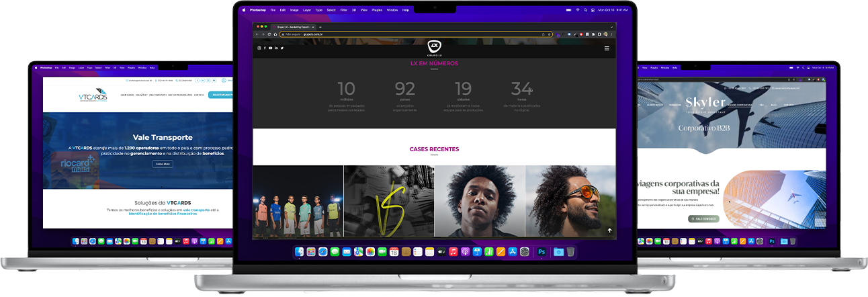Open Pages in the center MacBook dock
The image size is (868, 297).
(x=501, y=252)
